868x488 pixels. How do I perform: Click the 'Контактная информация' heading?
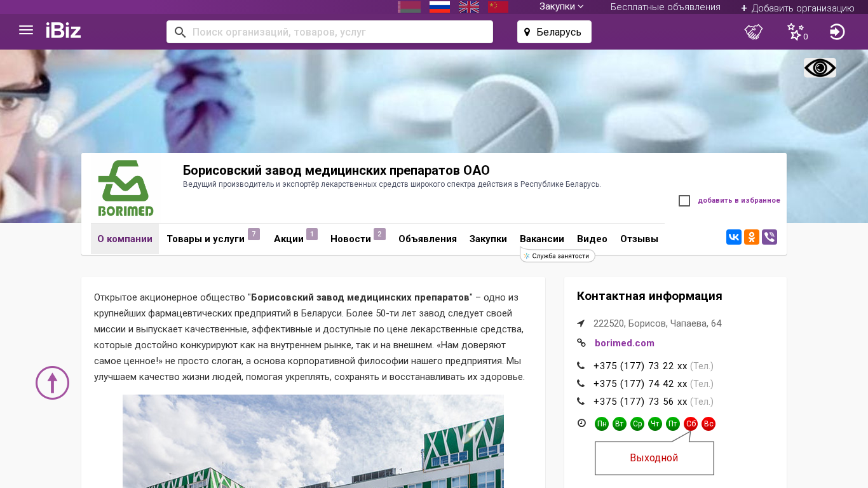pos(649,296)
